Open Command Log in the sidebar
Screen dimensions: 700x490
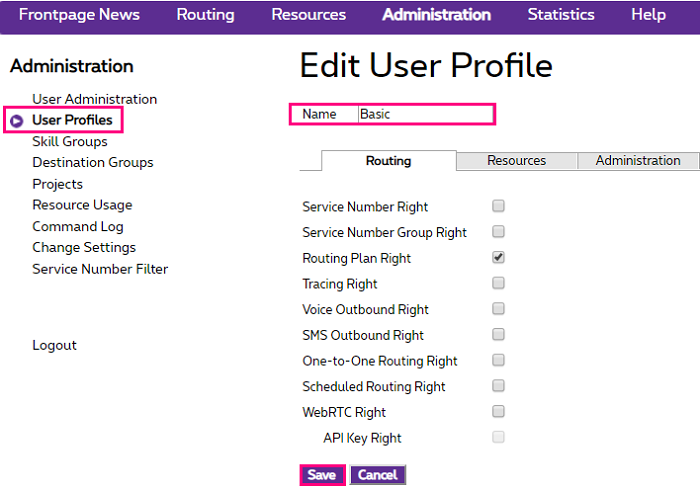tap(78, 226)
